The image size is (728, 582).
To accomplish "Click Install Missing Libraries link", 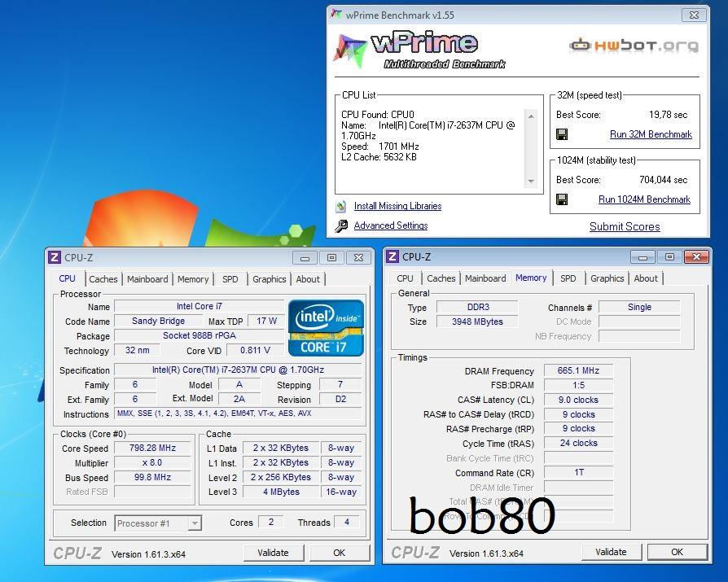I will (397, 206).
